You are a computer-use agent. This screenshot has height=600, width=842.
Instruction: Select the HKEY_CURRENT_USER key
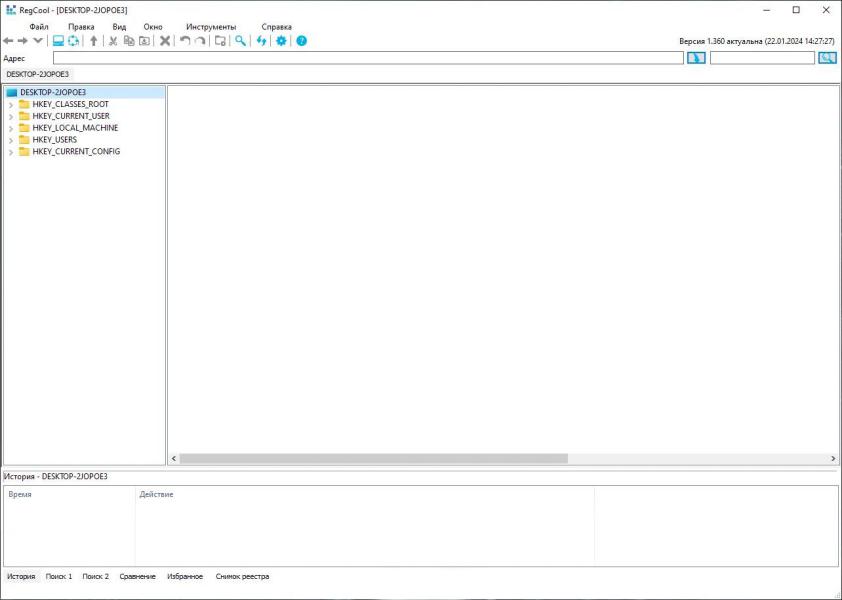tap(71, 116)
